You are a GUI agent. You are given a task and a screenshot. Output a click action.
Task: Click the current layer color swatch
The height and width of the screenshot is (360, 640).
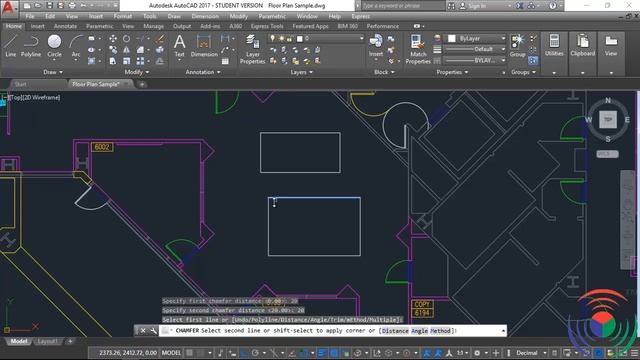[x=300, y=38]
